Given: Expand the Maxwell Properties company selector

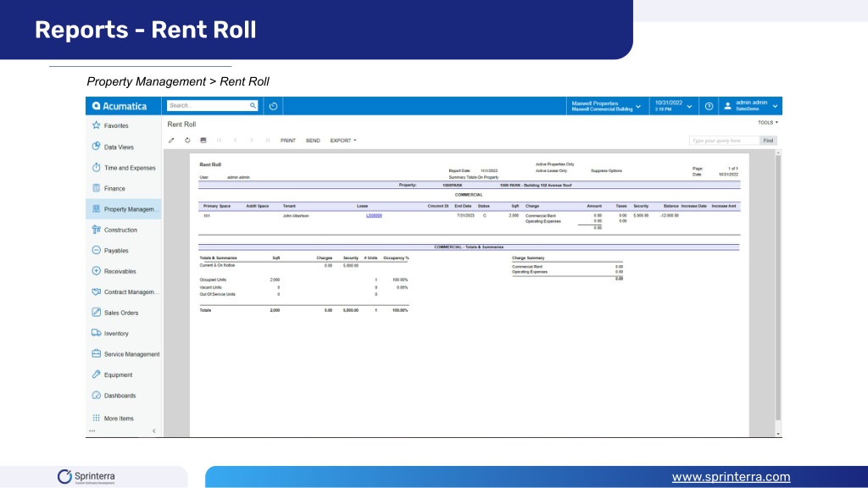Looking at the screenshot, I should click(x=606, y=106).
